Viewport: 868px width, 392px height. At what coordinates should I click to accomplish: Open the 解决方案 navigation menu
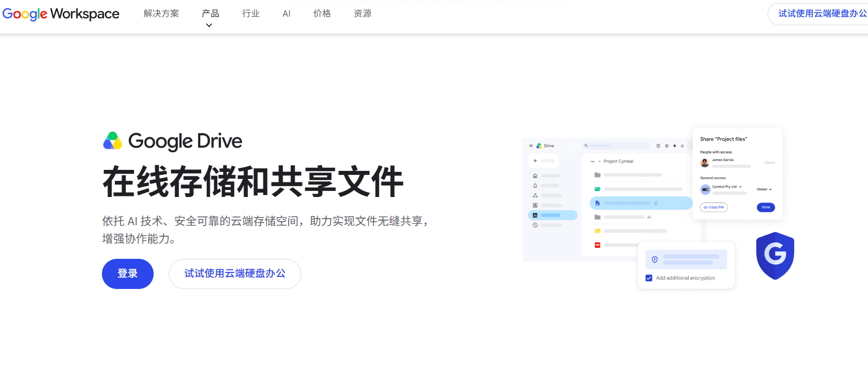point(161,14)
